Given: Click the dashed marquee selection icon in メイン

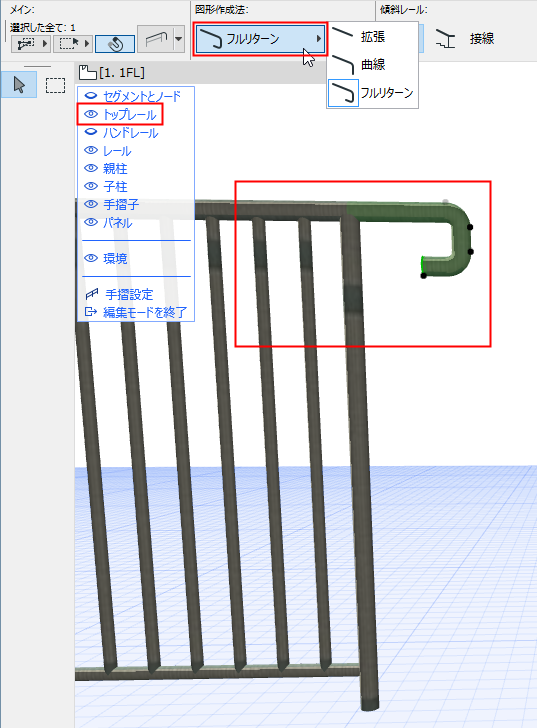Looking at the screenshot, I should point(69,44).
